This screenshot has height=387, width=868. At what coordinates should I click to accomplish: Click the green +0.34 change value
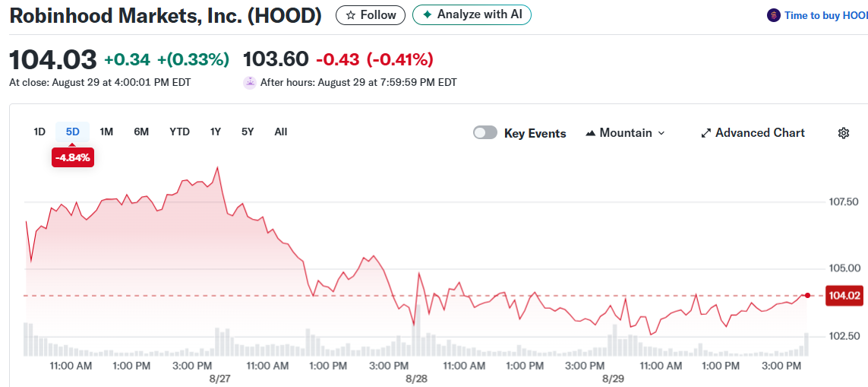point(128,59)
